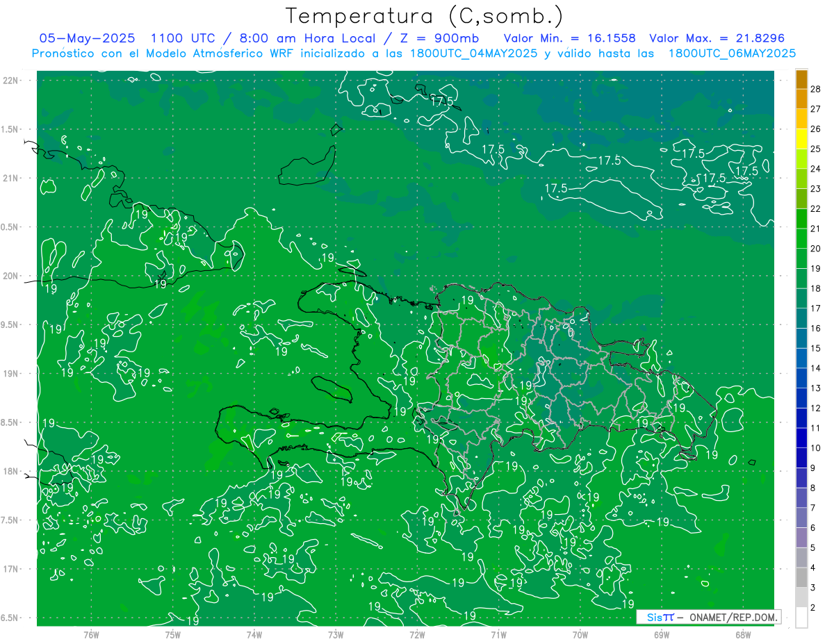The height and width of the screenshot is (644, 834).
Task: Click the color bar label "14"
Action: click(816, 368)
